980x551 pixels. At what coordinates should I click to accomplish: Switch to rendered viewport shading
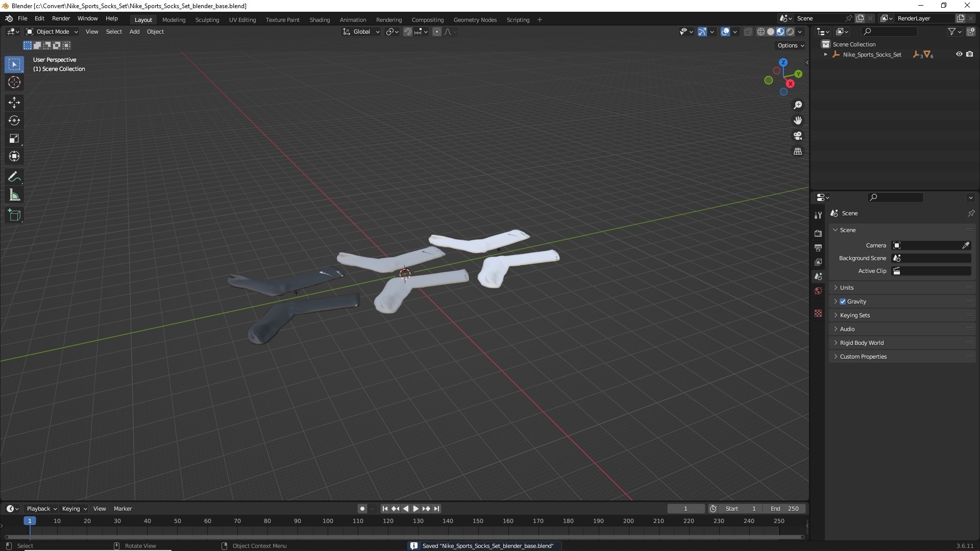click(x=790, y=32)
